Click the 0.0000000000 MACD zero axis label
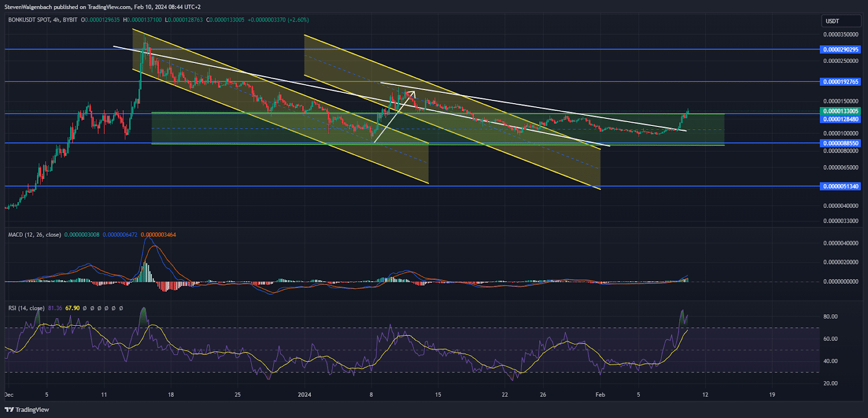 click(x=841, y=282)
